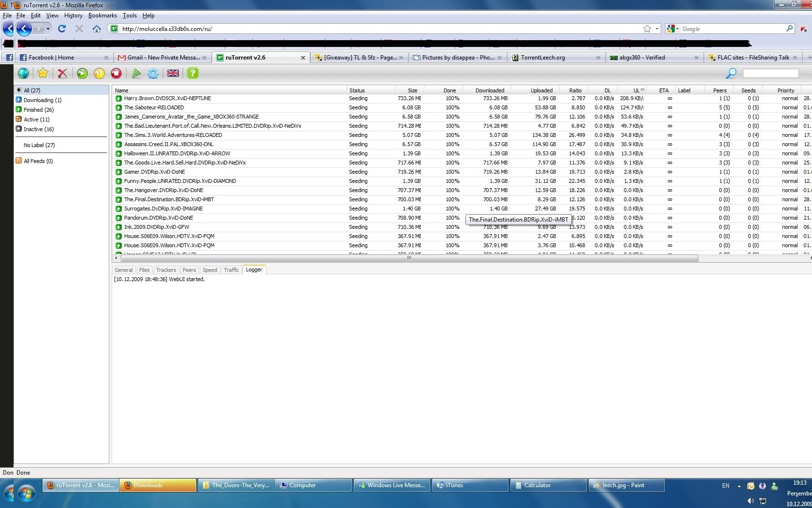Switch to the TorrentLeech.org browser tab
Screen dimensions: 812x508
556,58
